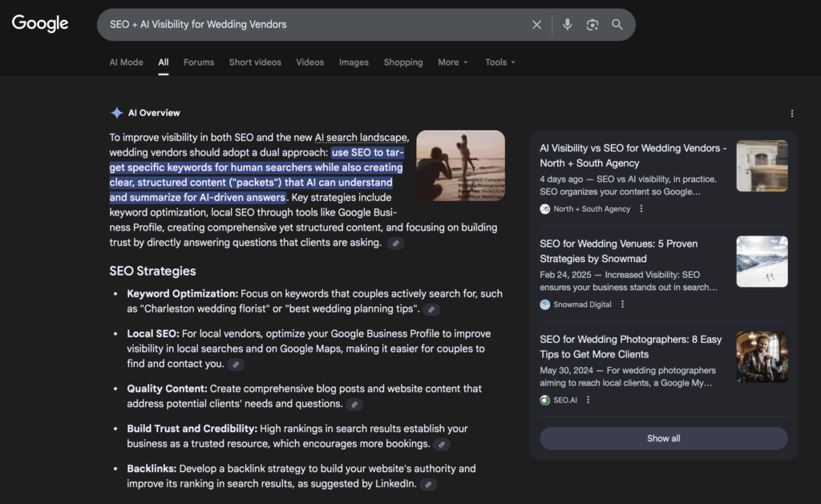Click the voice search microphone icon
The height and width of the screenshot is (504, 821).
pos(567,25)
